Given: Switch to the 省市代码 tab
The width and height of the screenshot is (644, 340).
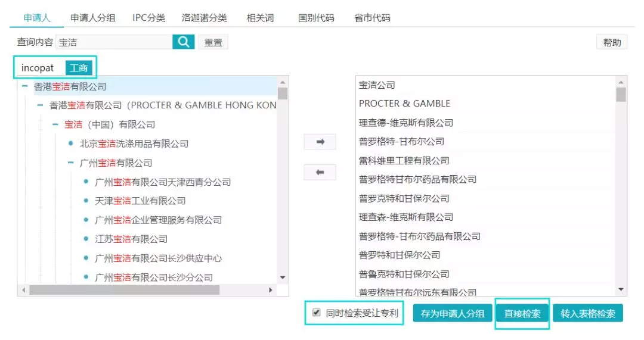Looking at the screenshot, I should click(372, 18).
